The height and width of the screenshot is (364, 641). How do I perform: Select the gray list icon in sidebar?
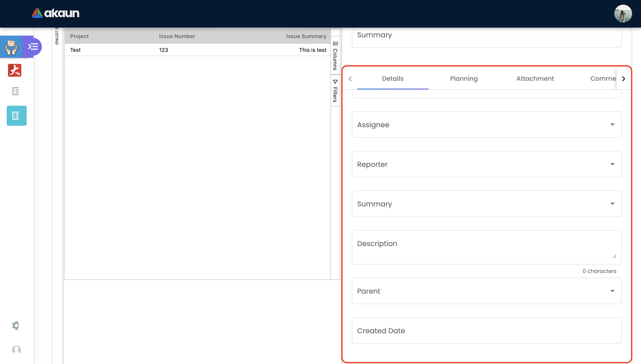point(16,91)
